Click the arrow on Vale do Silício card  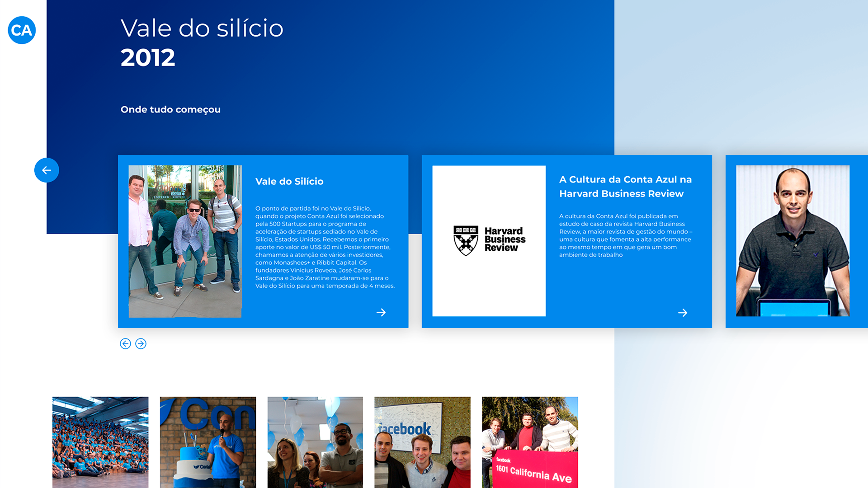point(381,312)
